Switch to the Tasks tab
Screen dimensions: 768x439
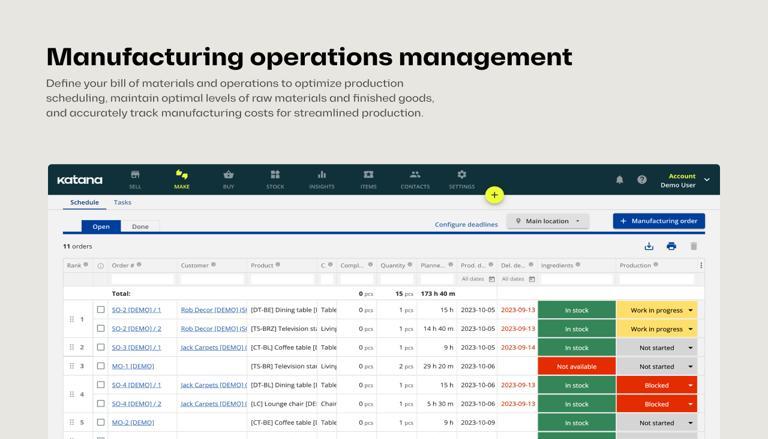click(x=122, y=202)
